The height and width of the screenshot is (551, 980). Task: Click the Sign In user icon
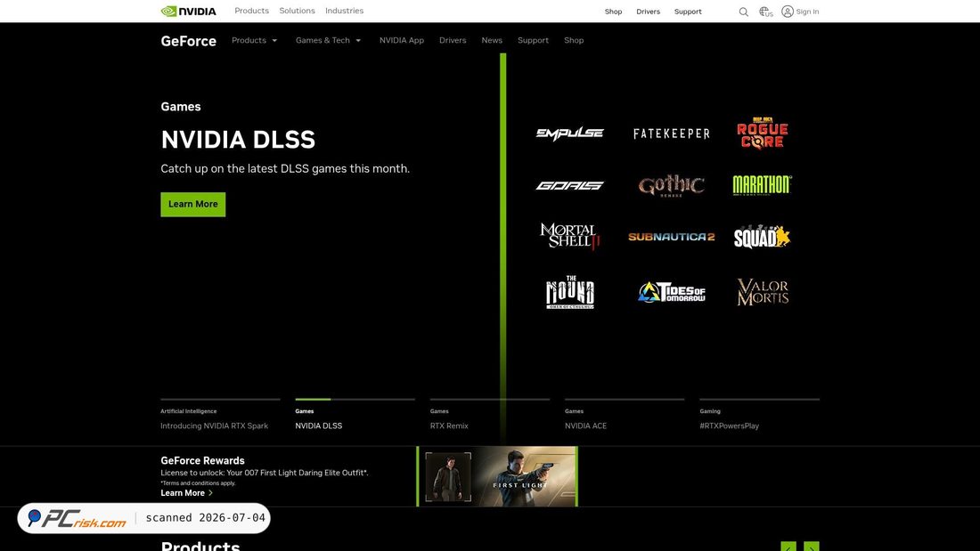coord(788,12)
